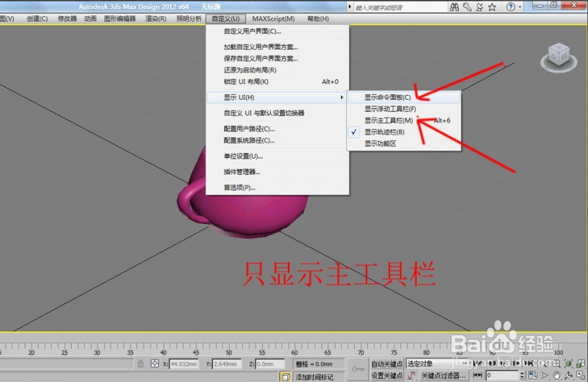Expand the help icon dropdown arrow
This screenshot has width=588, height=382.
[x=520, y=7]
